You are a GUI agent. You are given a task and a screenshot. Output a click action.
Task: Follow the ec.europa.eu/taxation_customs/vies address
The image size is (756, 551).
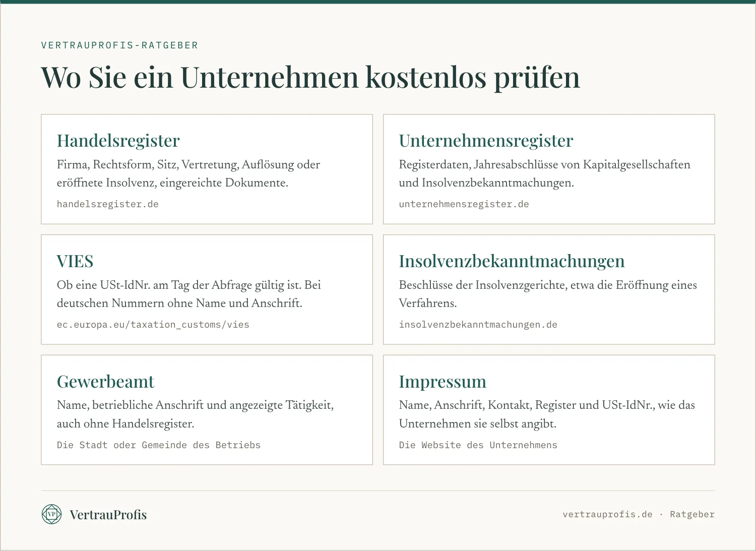153,325
